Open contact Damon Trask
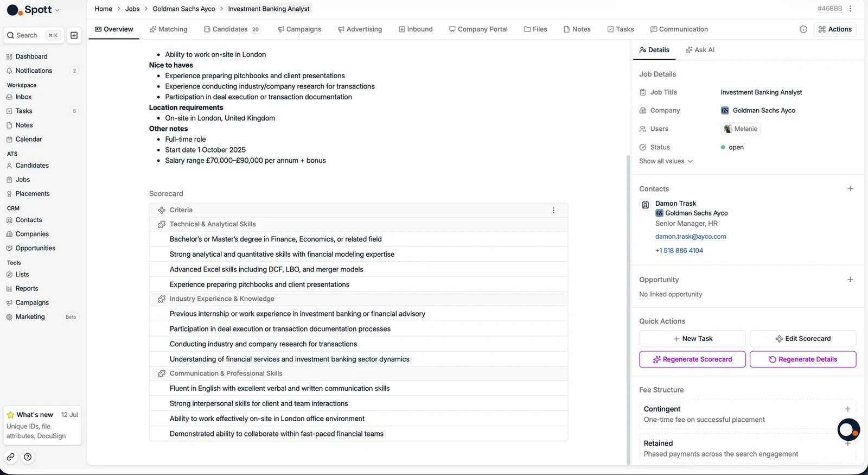The width and height of the screenshot is (868, 475). [x=675, y=204]
